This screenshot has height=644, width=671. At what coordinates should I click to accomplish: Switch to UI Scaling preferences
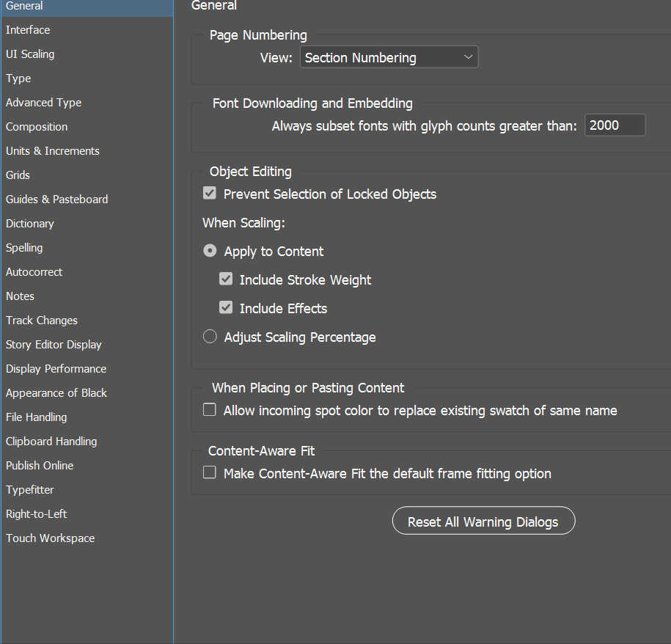pos(30,54)
